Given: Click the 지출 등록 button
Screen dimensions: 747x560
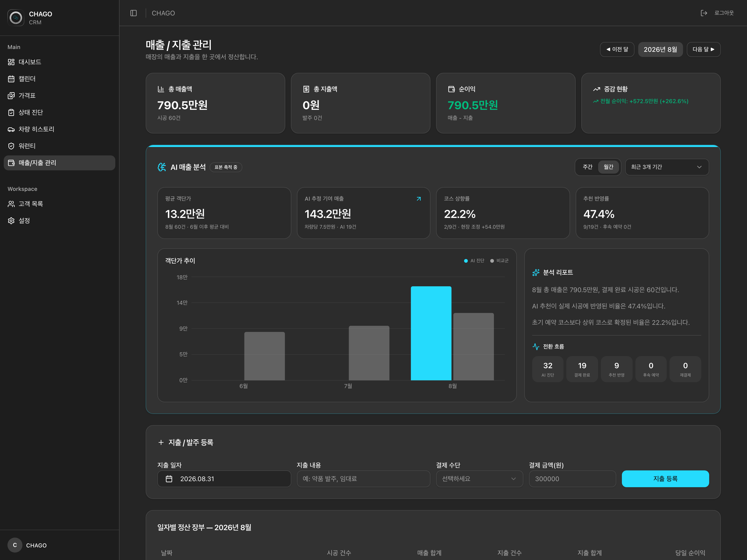Looking at the screenshot, I should pos(665,479).
